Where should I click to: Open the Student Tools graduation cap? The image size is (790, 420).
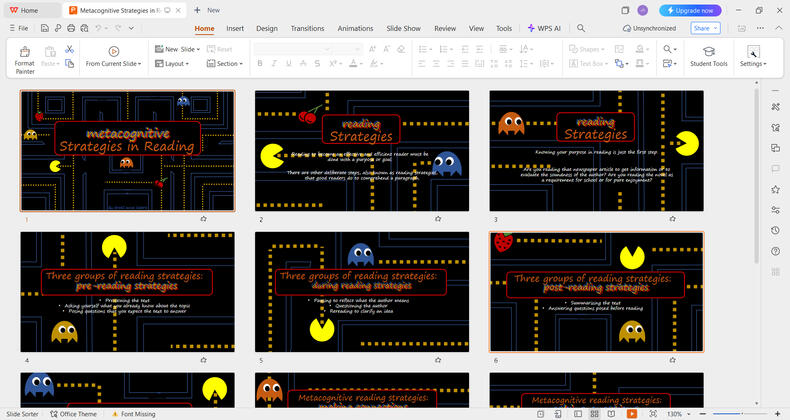(708, 56)
